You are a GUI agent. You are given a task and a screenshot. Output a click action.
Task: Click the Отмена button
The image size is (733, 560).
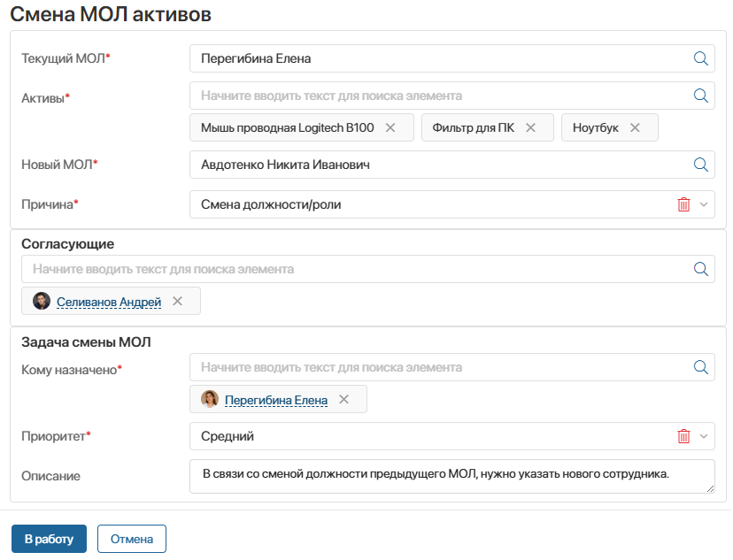click(x=132, y=539)
